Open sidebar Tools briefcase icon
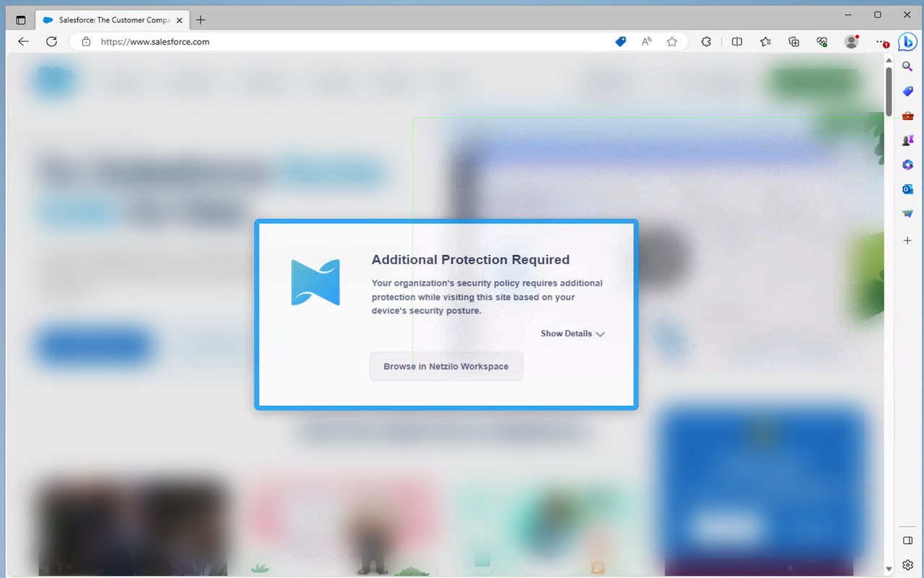924x578 pixels. tap(907, 116)
